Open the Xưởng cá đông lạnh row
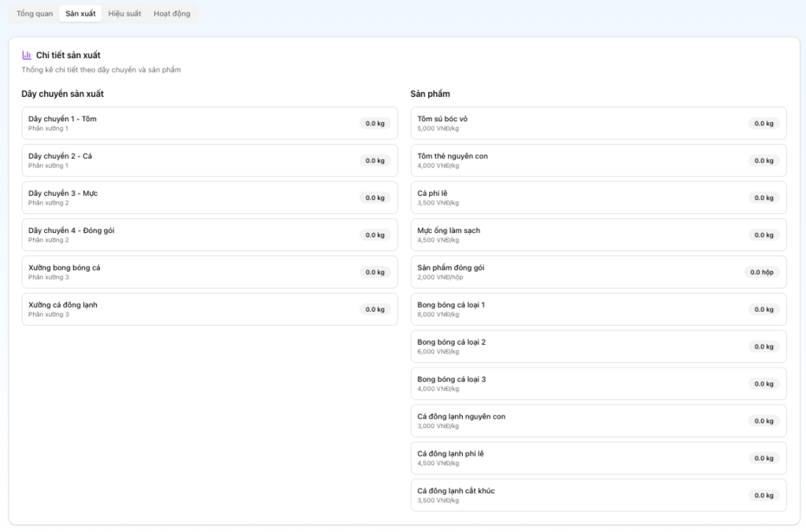Viewport: 806px width, 532px height. 209,309
